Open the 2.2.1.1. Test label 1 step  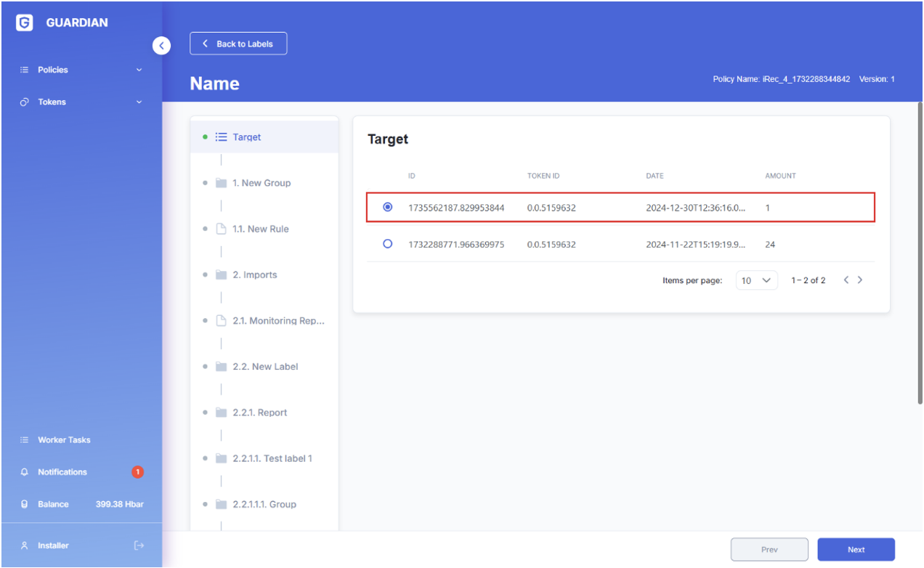[272, 458]
